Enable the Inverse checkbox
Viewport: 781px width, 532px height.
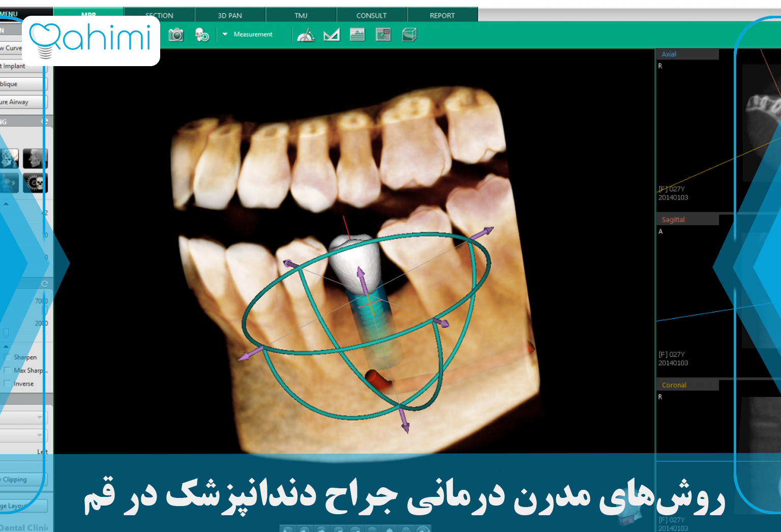[7, 383]
